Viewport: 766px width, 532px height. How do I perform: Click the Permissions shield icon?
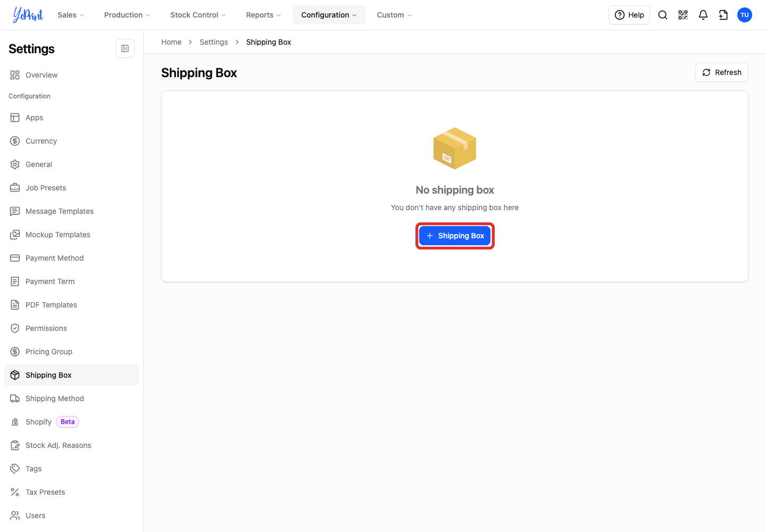click(x=15, y=328)
